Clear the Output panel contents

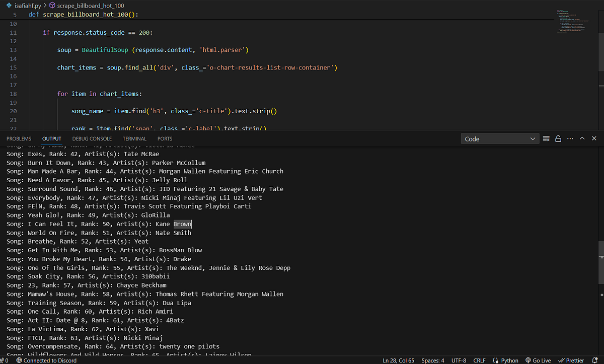point(546,138)
